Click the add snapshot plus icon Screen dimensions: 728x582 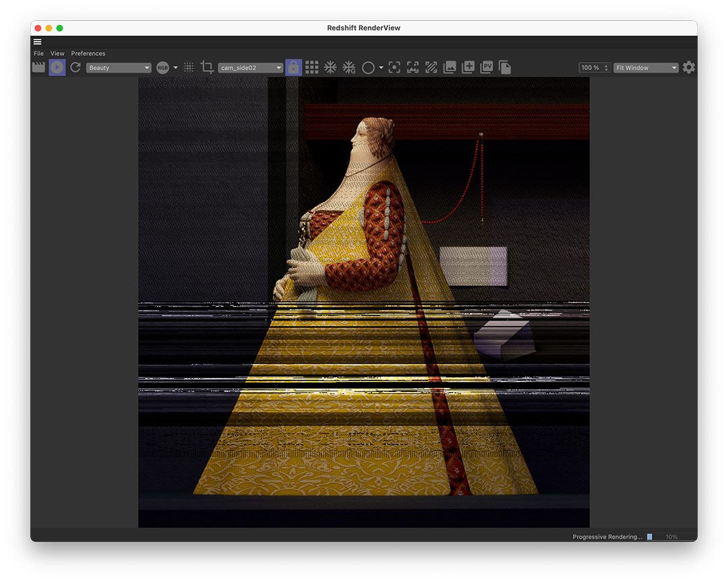pos(468,67)
